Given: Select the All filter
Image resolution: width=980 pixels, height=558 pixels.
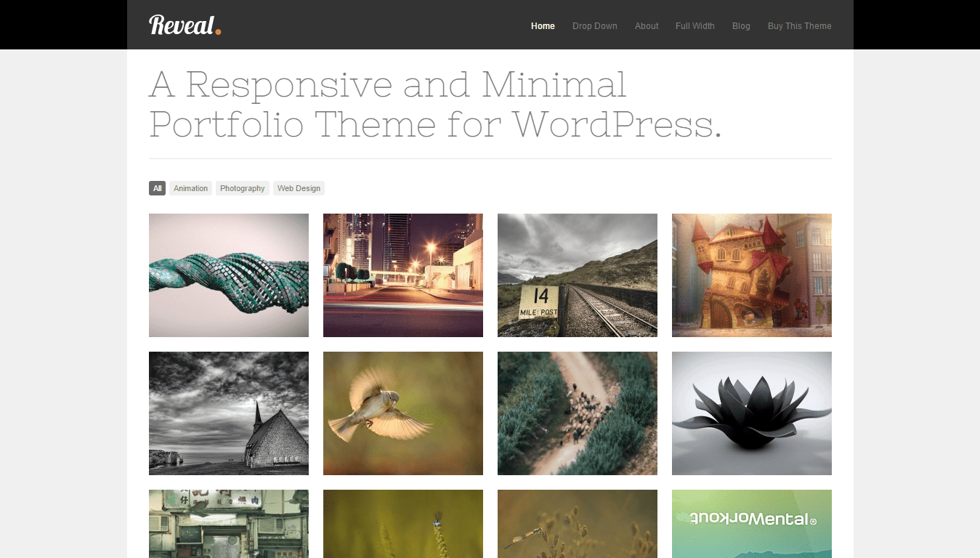Looking at the screenshot, I should [157, 188].
